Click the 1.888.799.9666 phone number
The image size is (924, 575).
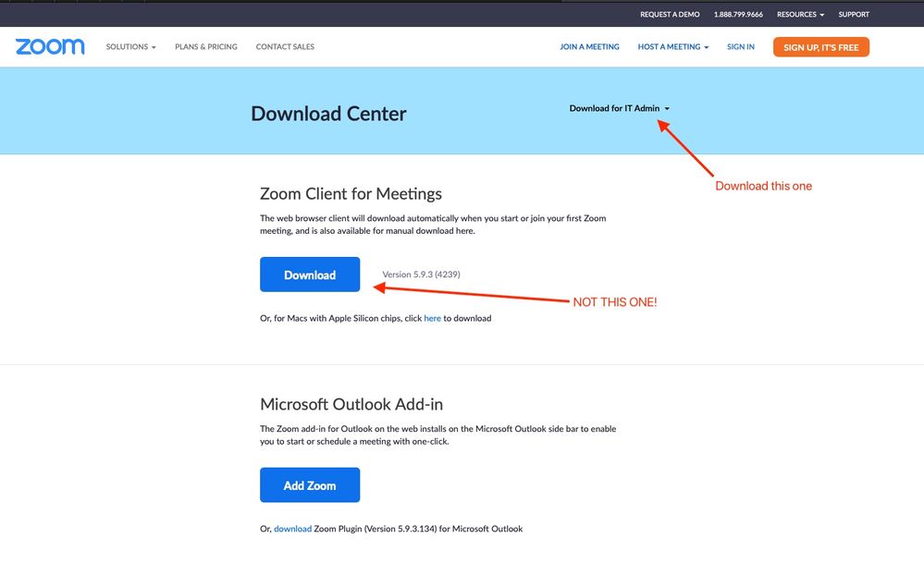[x=738, y=14]
